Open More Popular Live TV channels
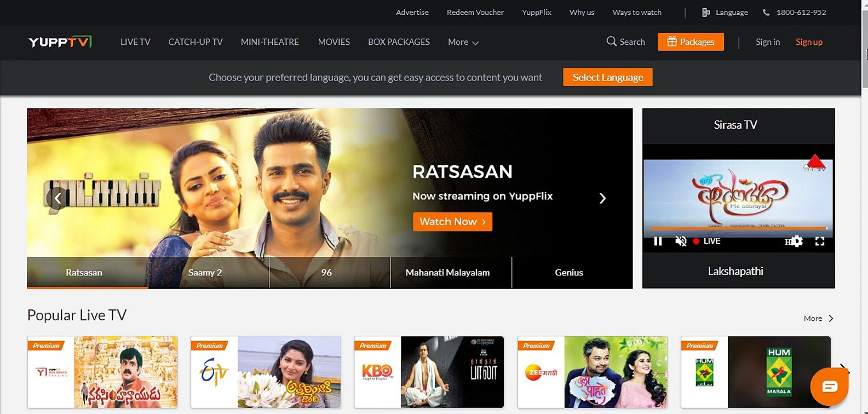This screenshot has height=414, width=868. pyautogui.click(x=818, y=319)
